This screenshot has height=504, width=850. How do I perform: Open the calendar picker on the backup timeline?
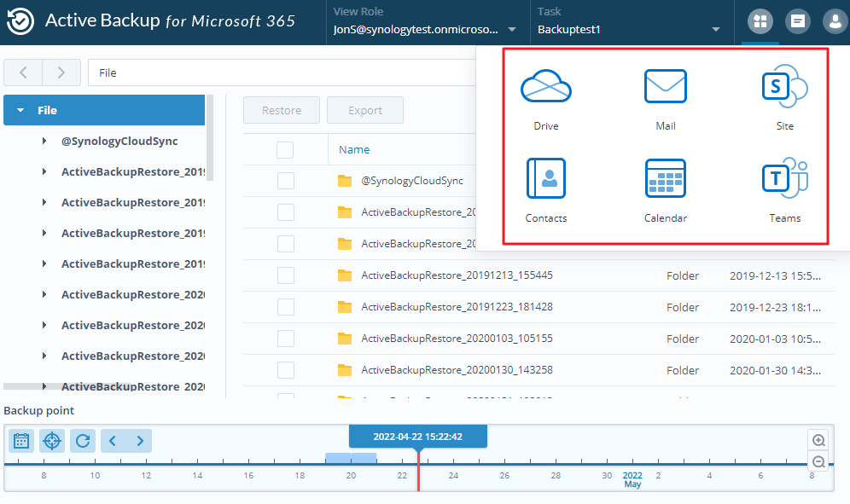(21, 441)
